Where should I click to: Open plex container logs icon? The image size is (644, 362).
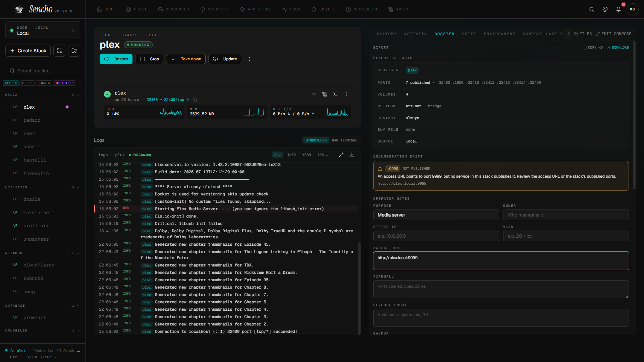325,94
